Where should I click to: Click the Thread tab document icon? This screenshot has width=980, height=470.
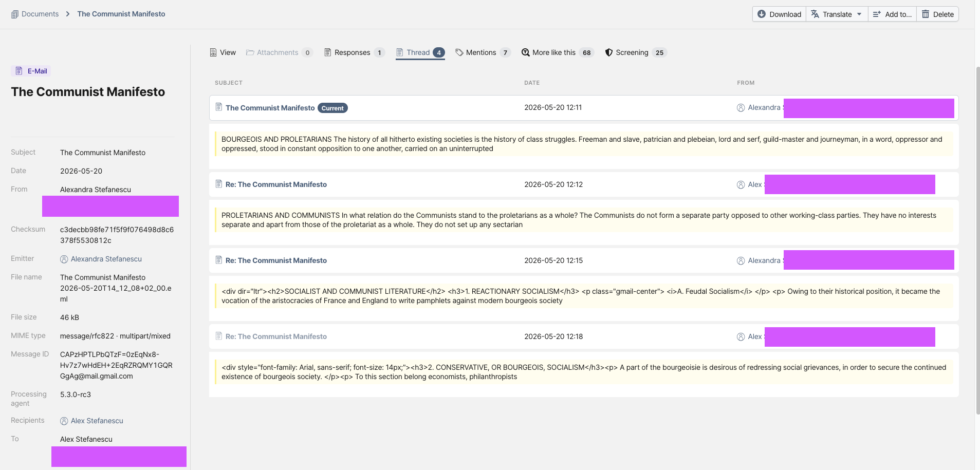coord(399,52)
